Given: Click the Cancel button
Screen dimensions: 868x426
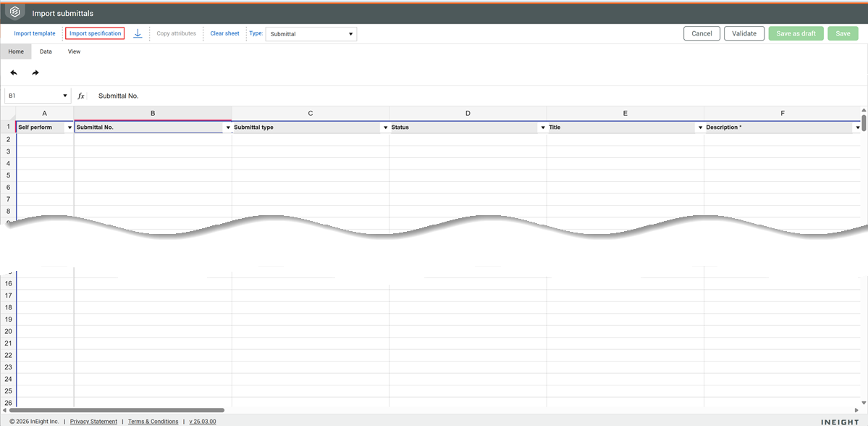Looking at the screenshot, I should click(701, 33).
